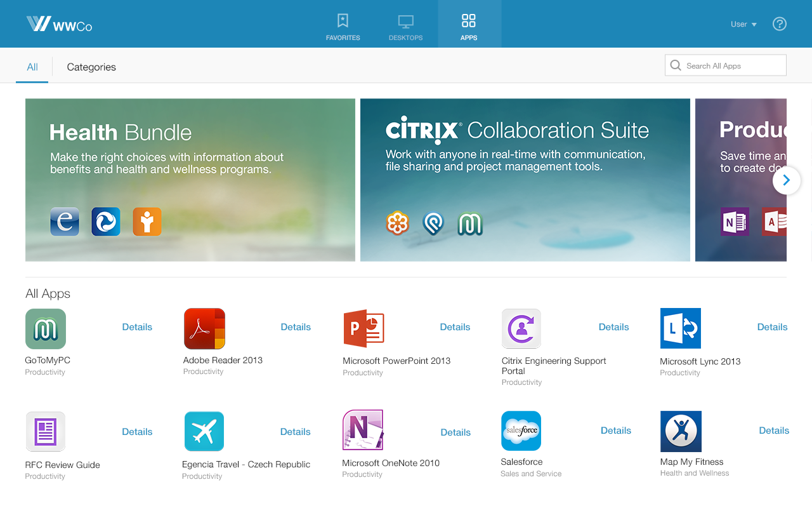The image size is (812, 508).
Task: Open Map My Fitness icon
Action: (681, 431)
